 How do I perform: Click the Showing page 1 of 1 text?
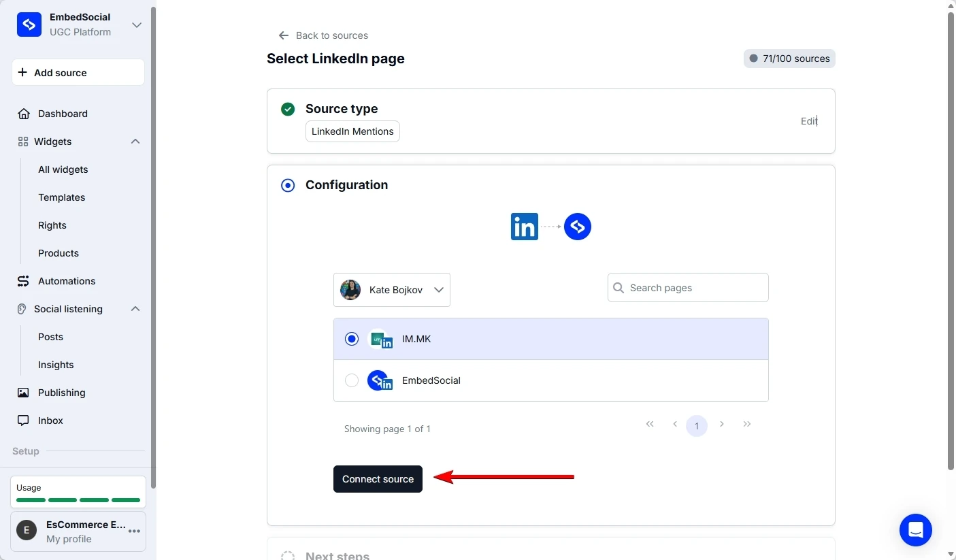tap(387, 429)
